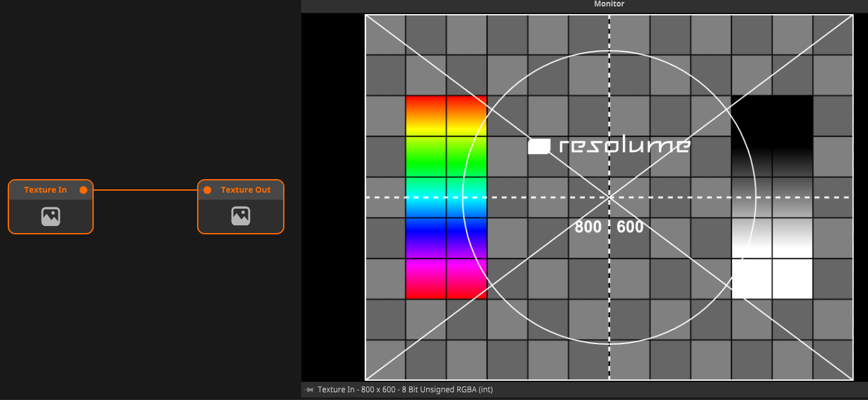Click the pin icon in the monitor status bar

309,390
